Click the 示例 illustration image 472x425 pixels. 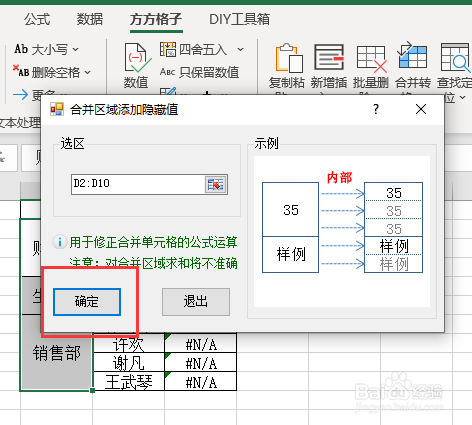tap(342, 232)
